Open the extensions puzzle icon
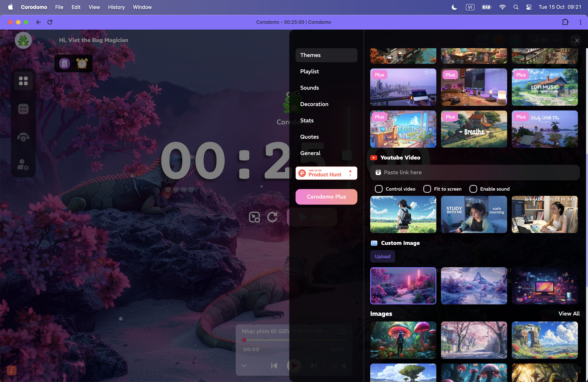This screenshot has height=382, width=588. click(565, 22)
